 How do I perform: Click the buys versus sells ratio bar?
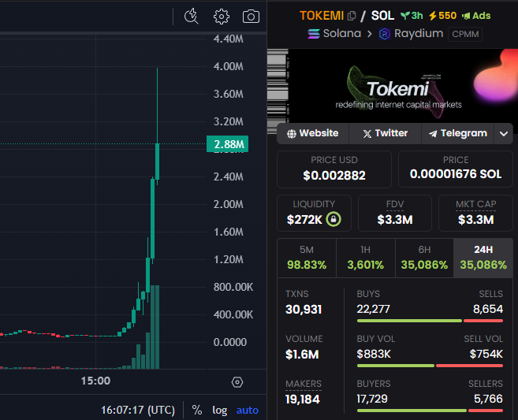point(430,321)
